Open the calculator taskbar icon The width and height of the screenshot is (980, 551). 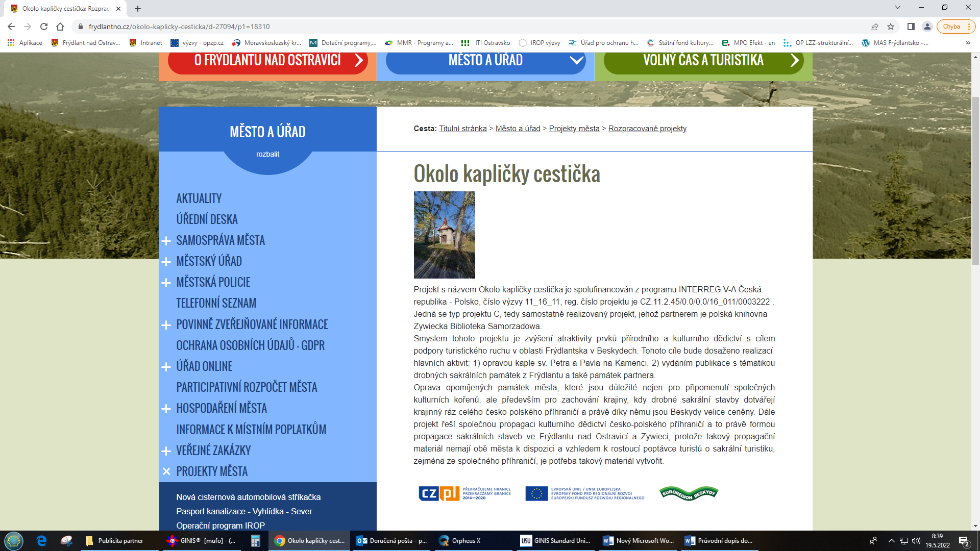(x=256, y=541)
